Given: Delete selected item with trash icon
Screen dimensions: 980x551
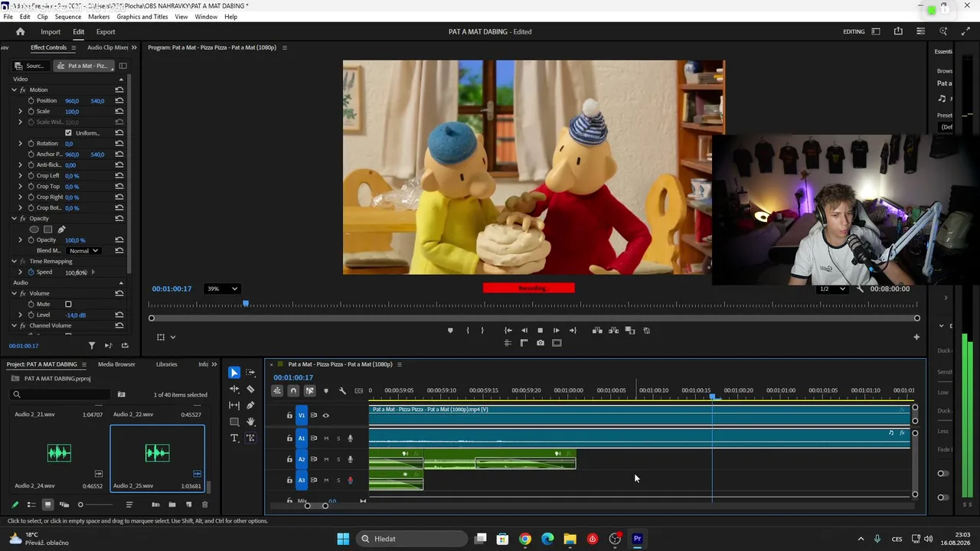Looking at the screenshot, I should point(204,504).
